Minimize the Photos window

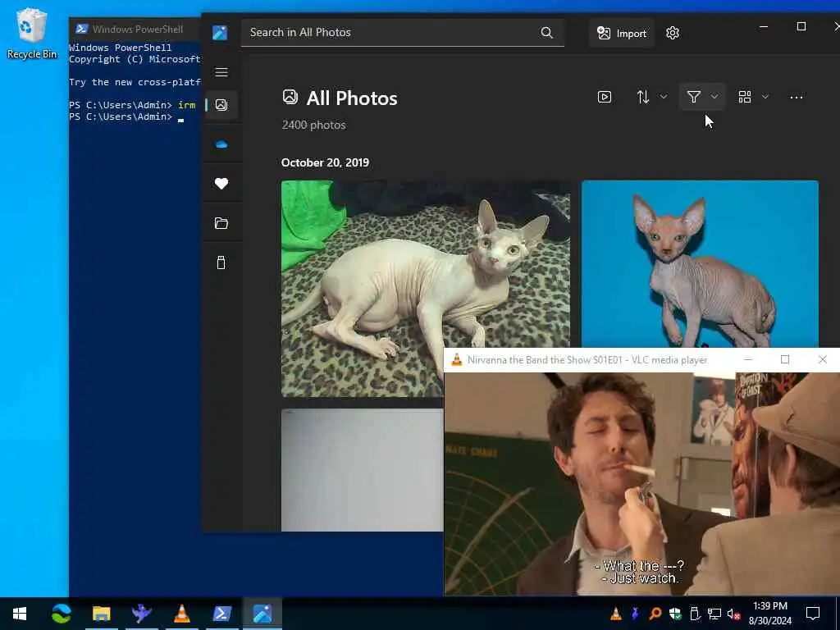pos(764,26)
